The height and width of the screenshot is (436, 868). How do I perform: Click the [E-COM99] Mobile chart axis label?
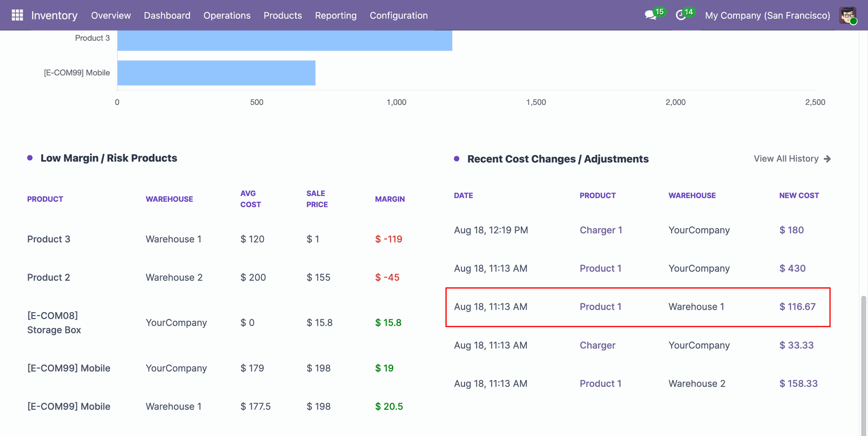coord(77,73)
